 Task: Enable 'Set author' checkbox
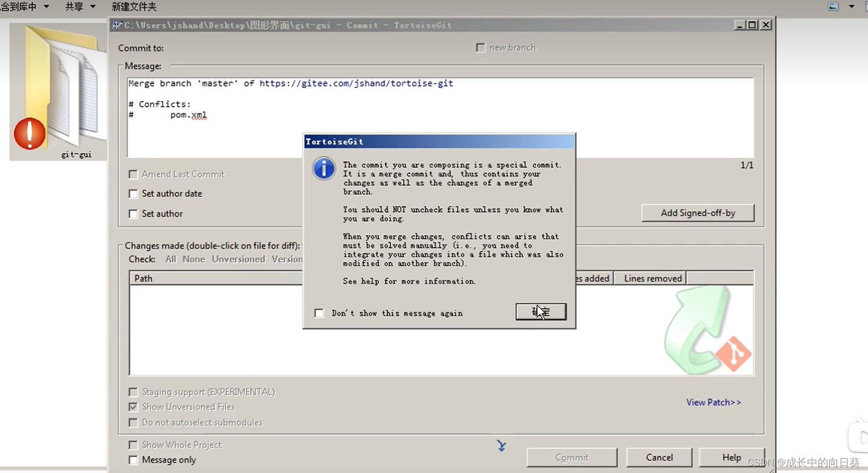pos(133,214)
